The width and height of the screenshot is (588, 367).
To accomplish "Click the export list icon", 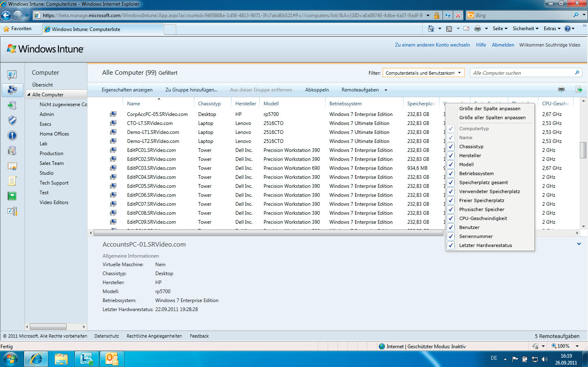I will point(579,89).
